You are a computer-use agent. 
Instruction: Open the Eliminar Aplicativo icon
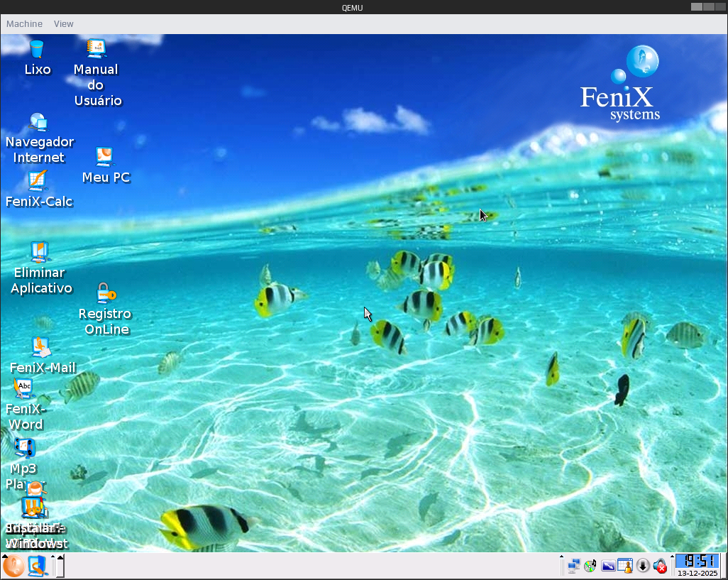pyautogui.click(x=40, y=252)
